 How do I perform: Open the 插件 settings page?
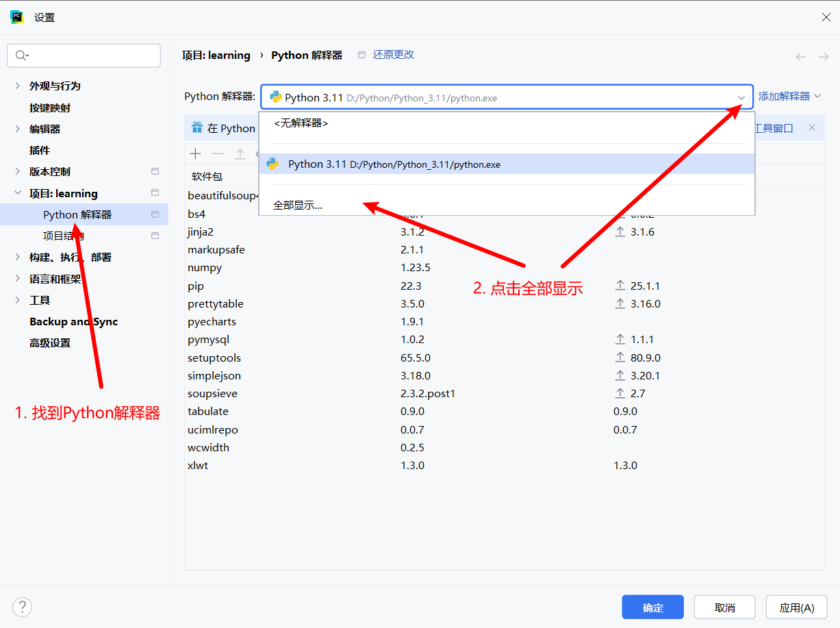[40, 150]
